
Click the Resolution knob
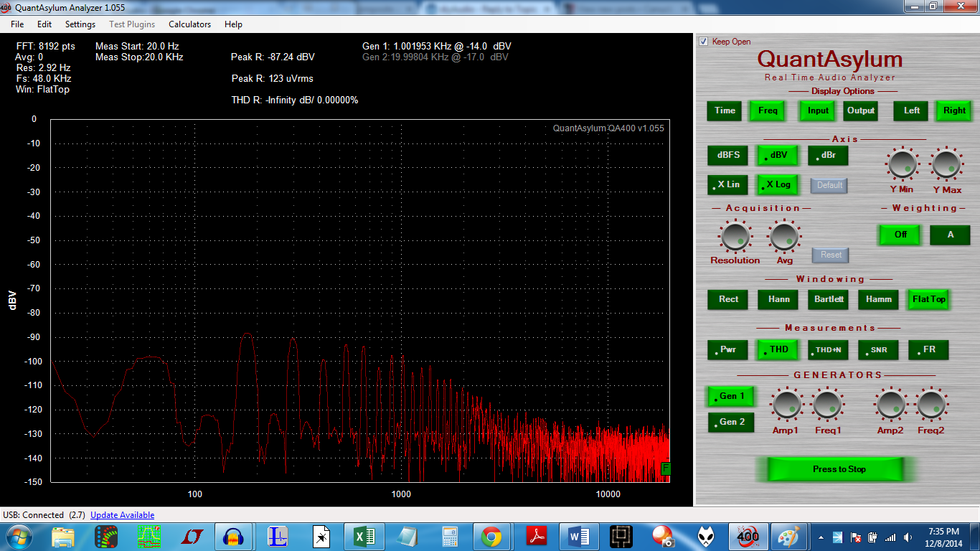735,237
